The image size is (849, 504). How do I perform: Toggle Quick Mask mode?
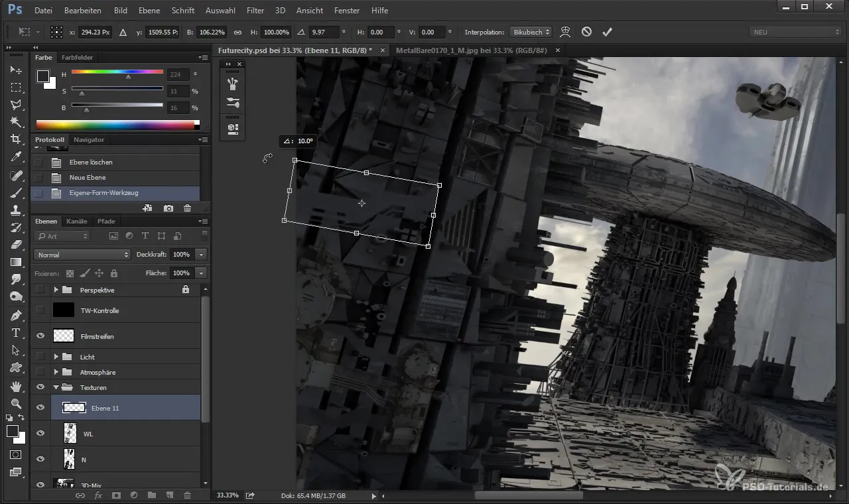click(x=16, y=455)
